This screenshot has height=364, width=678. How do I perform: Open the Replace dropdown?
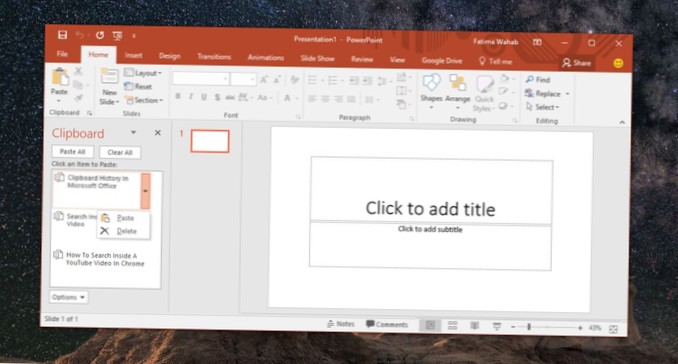coord(567,94)
